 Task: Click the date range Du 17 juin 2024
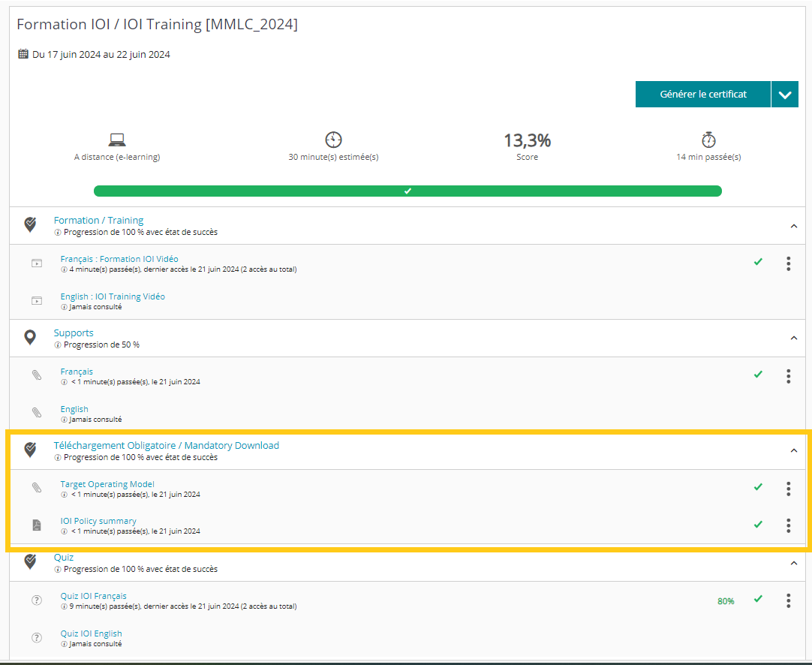(x=101, y=54)
